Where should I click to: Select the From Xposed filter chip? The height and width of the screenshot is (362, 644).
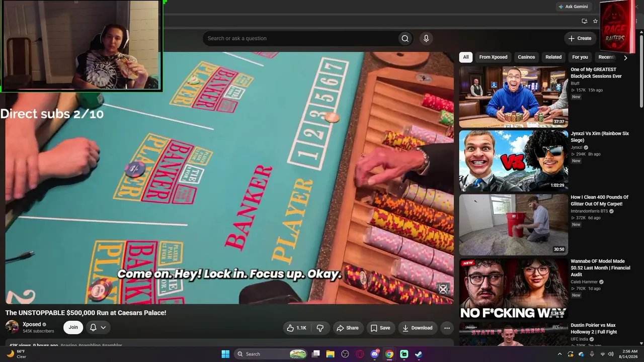(493, 57)
